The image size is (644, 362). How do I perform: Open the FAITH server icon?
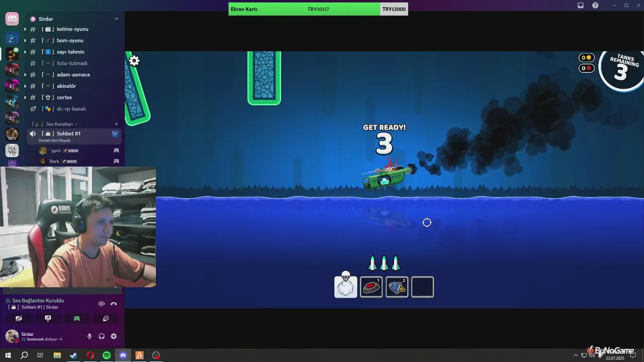12,134
